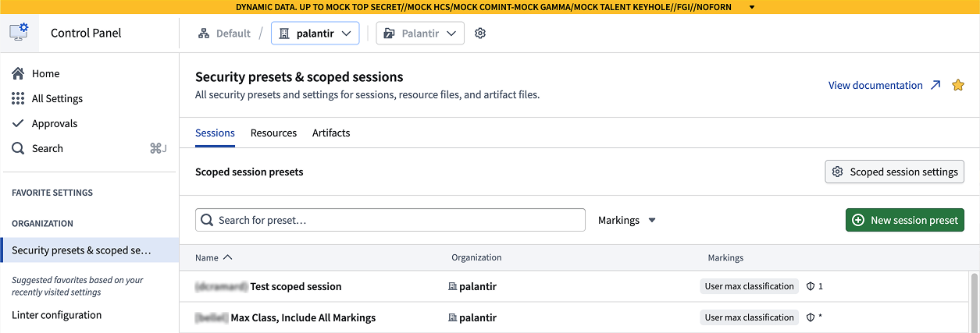Viewport: 980px width, 333px height.
Task: Click the gear icon next to Palantir dropdown
Action: pos(480,34)
